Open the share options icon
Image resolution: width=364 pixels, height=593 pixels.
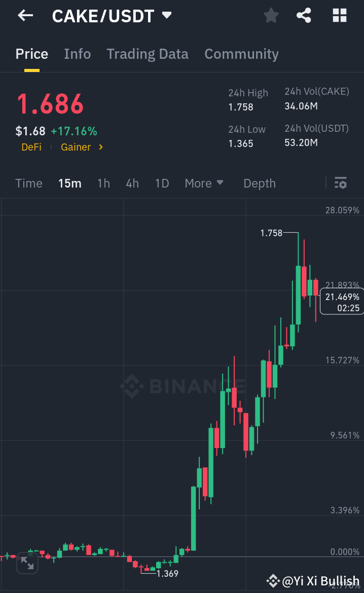pos(304,15)
